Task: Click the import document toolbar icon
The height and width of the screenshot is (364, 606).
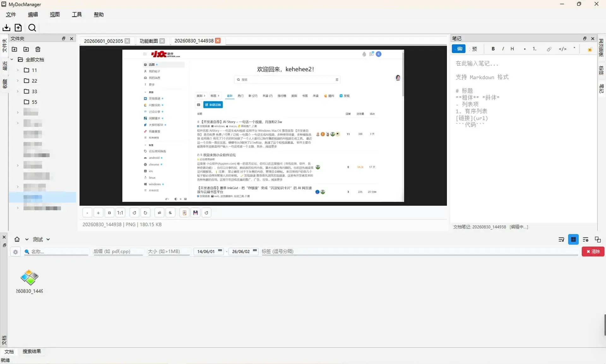Action: (x=6, y=28)
